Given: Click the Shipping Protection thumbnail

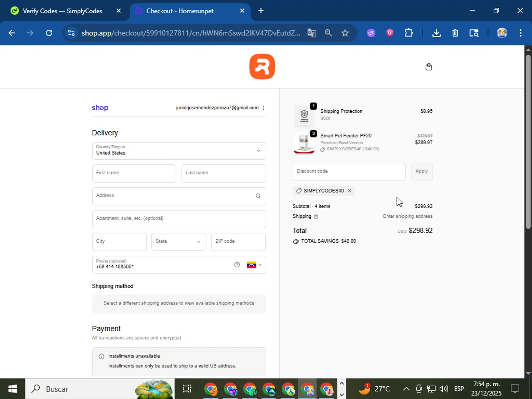Looking at the screenshot, I should pyautogui.click(x=304, y=115).
